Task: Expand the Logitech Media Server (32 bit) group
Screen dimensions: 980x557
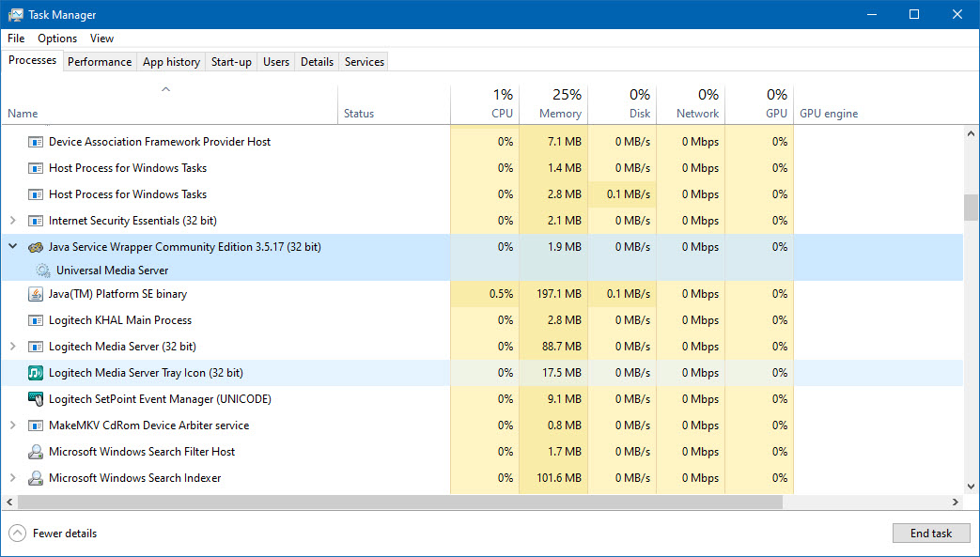Action: (12, 347)
